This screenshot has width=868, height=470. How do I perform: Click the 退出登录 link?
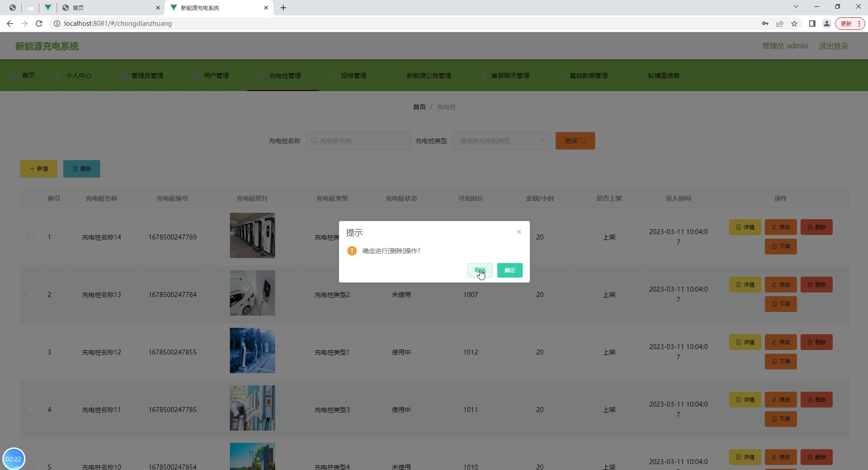click(834, 46)
